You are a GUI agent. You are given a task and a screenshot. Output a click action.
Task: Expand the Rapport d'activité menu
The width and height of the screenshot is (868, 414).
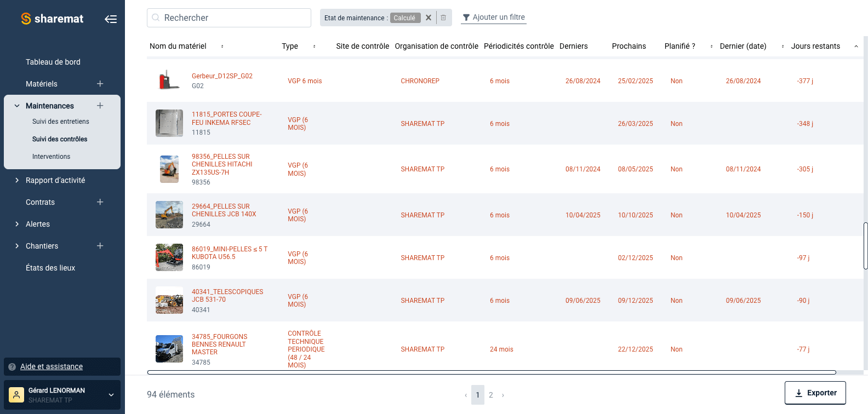point(17,180)
